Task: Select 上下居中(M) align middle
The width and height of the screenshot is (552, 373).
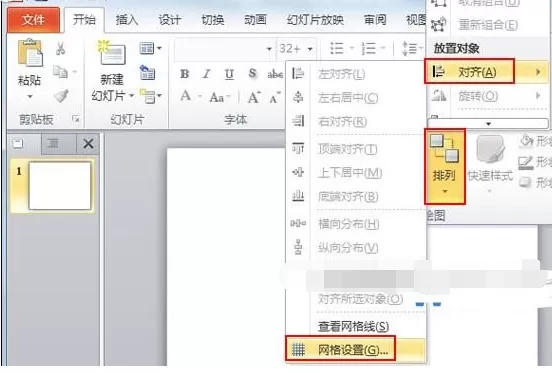Action: tap(356, 172)
